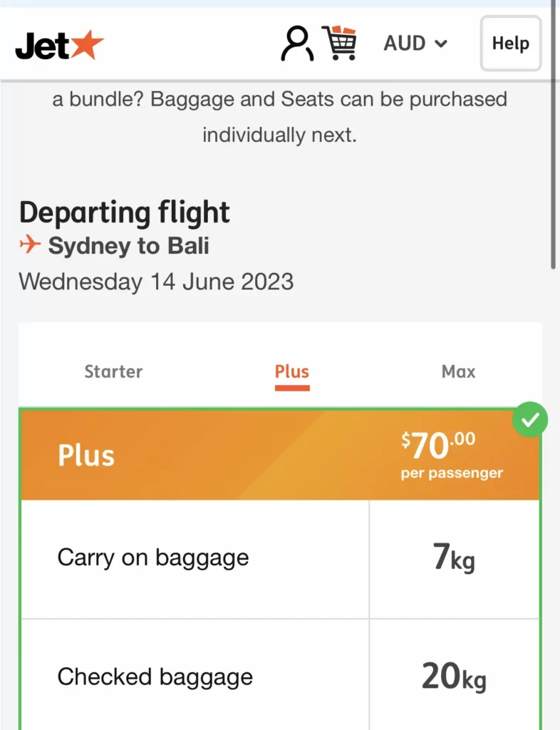Toggle the green checkmark on Plus bundle
Screen dimensions: 560x730
point(530,421)
